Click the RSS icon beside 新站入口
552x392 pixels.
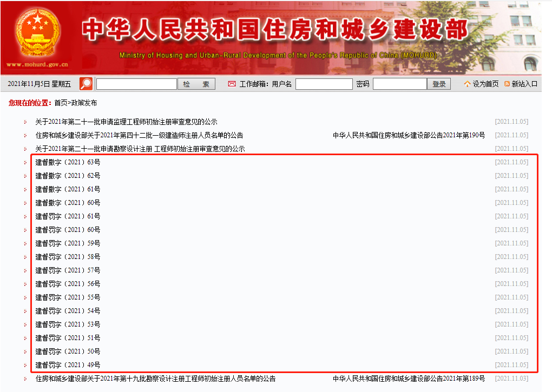507,84
